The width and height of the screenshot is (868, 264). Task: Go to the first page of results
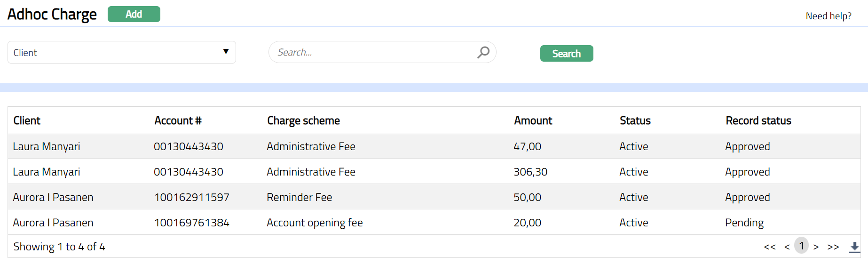click(770, 247)
